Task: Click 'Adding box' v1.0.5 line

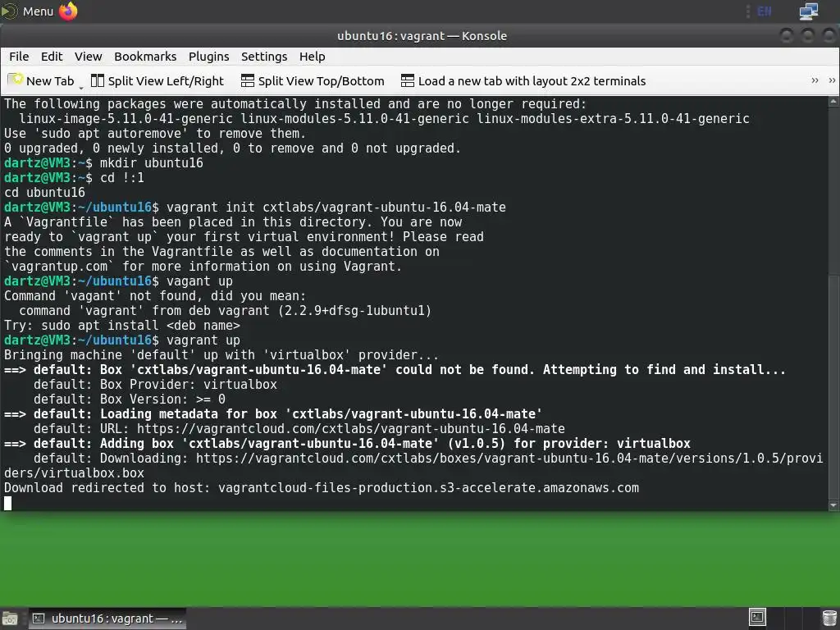Action: click(x=347, y=444)
